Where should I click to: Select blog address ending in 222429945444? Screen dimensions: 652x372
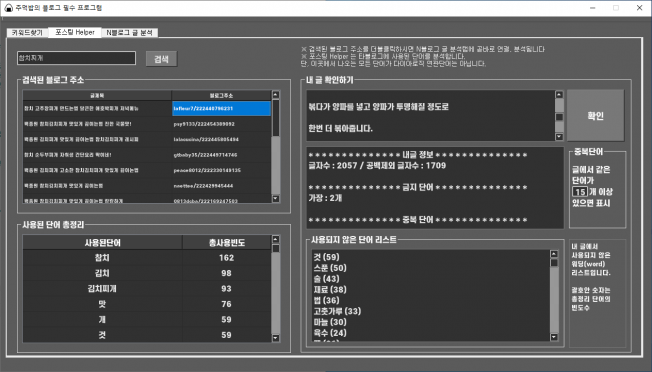[221, 186]
